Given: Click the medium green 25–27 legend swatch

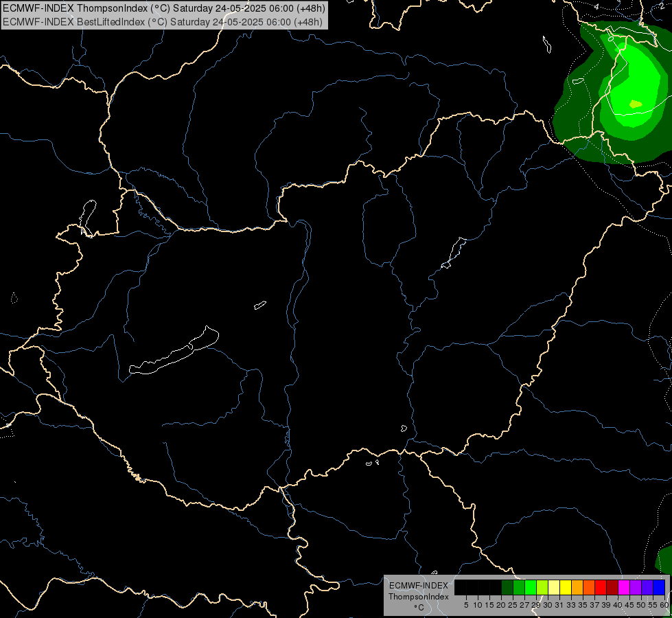Looking at the screenshot, I should [x=519, y=587].
